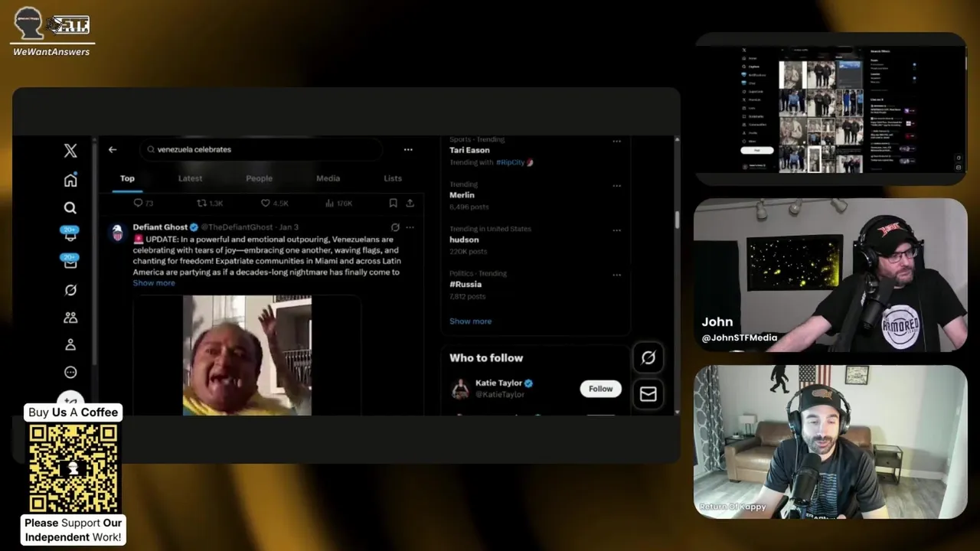Select the Top search tab
This screenshot has height=551, width=980.
(127, 178)
